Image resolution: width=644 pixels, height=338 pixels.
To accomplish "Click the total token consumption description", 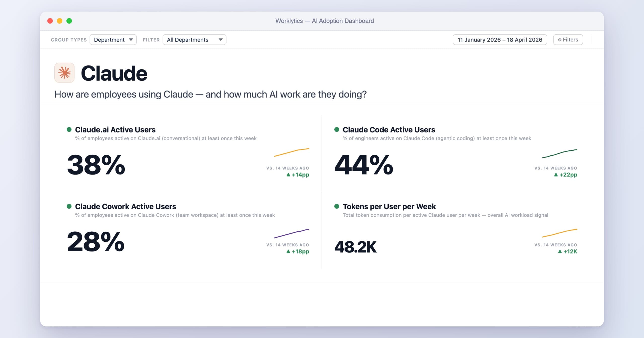I will [445, 215].
